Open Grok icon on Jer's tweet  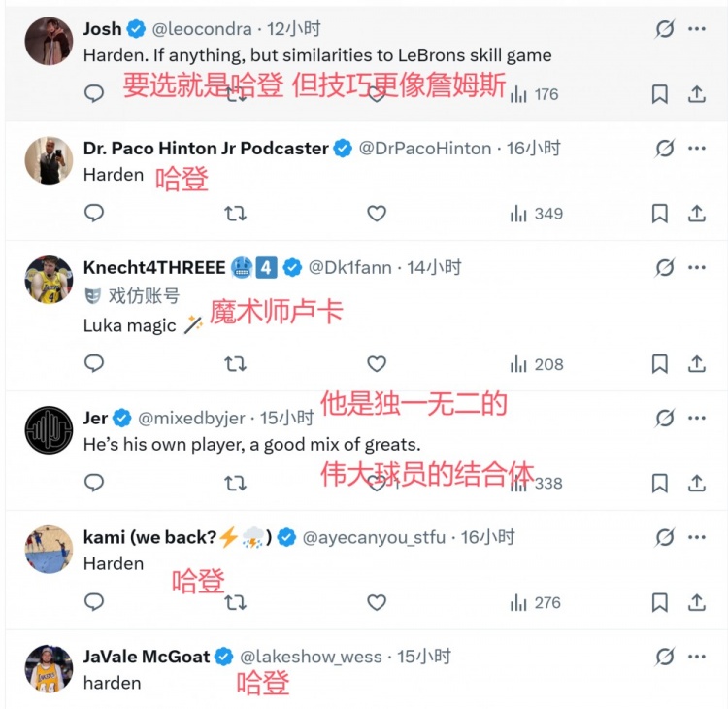[x=664, y=418]
